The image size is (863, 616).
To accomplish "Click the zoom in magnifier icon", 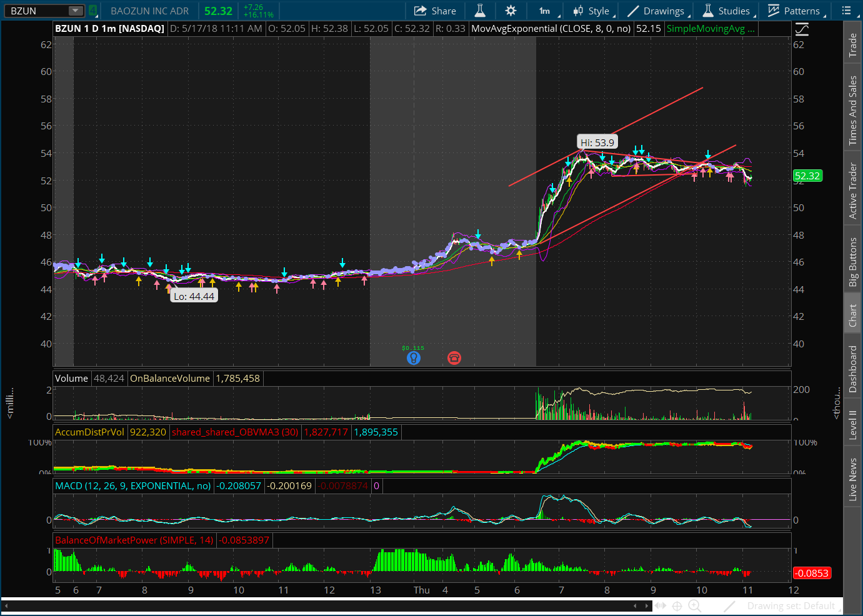I will coord(694,605).
